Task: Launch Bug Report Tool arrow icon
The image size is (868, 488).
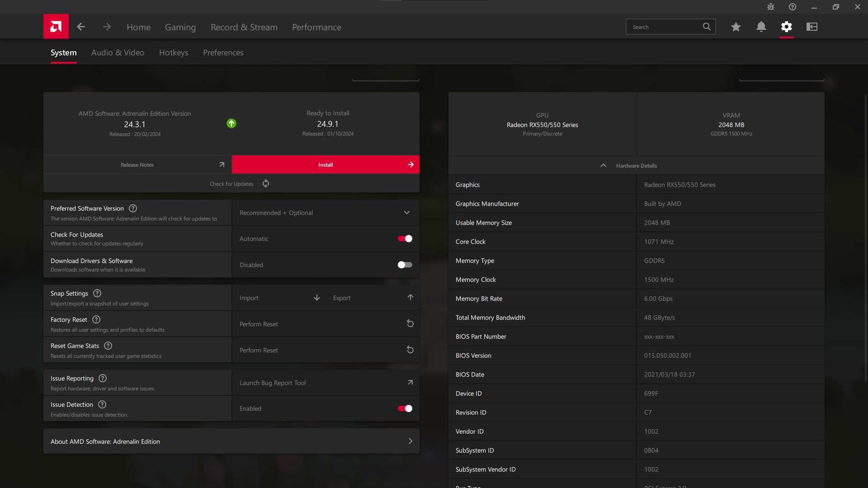Action: (x=410, y=382)
